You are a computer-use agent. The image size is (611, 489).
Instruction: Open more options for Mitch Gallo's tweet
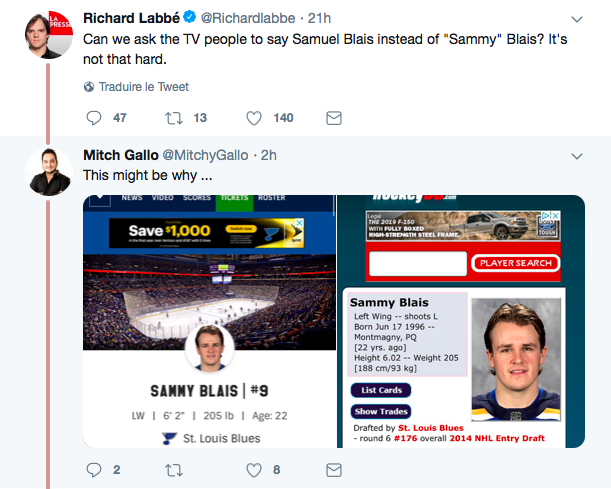point(576,156)
